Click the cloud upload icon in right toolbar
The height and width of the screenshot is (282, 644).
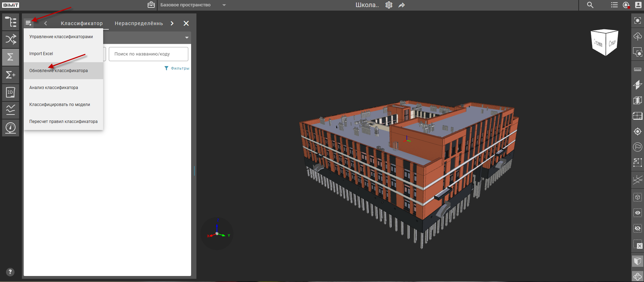638,36
